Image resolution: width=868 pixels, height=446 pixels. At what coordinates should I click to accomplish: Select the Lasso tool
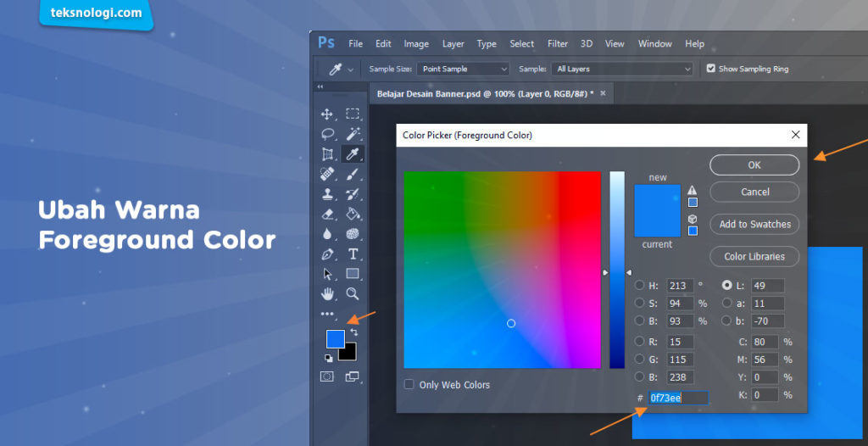(x=327, y=134)
